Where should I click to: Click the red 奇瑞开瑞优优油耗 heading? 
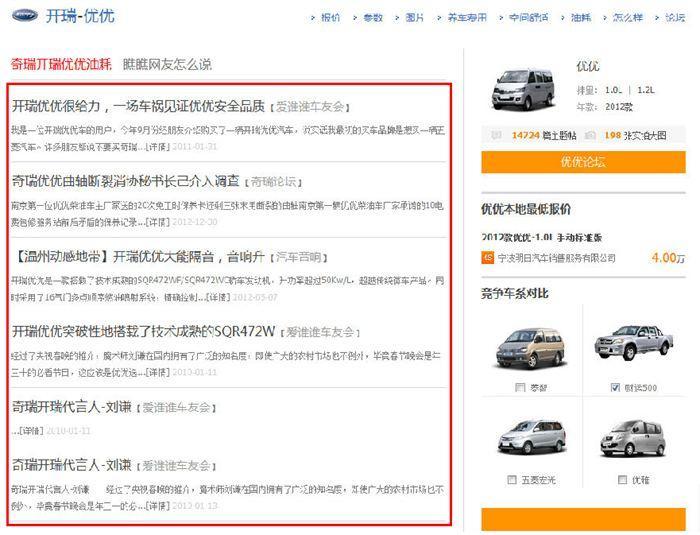click(x=61, y=64)
